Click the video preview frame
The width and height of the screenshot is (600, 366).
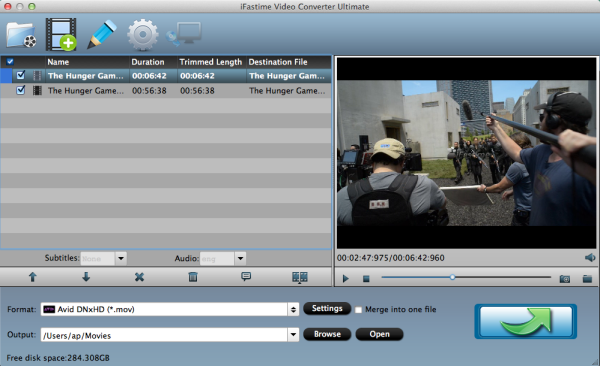pyautogui.click(x=466, y=153)
